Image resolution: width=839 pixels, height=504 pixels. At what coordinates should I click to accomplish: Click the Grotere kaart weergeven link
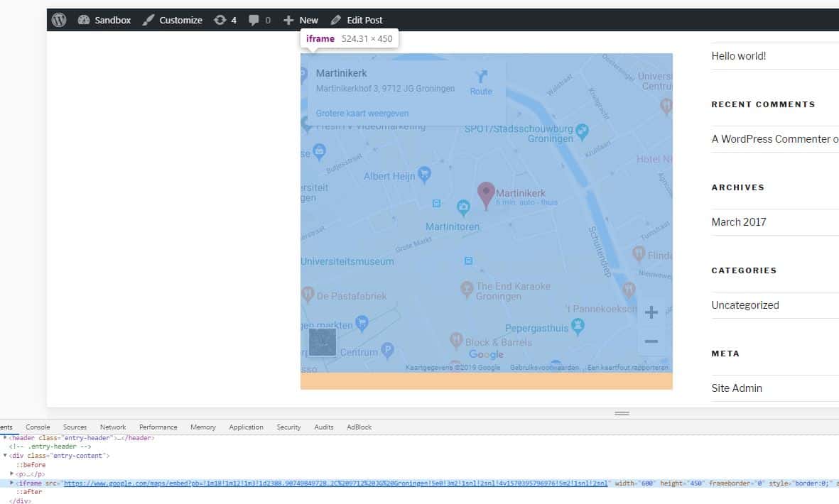coord(362,113)
